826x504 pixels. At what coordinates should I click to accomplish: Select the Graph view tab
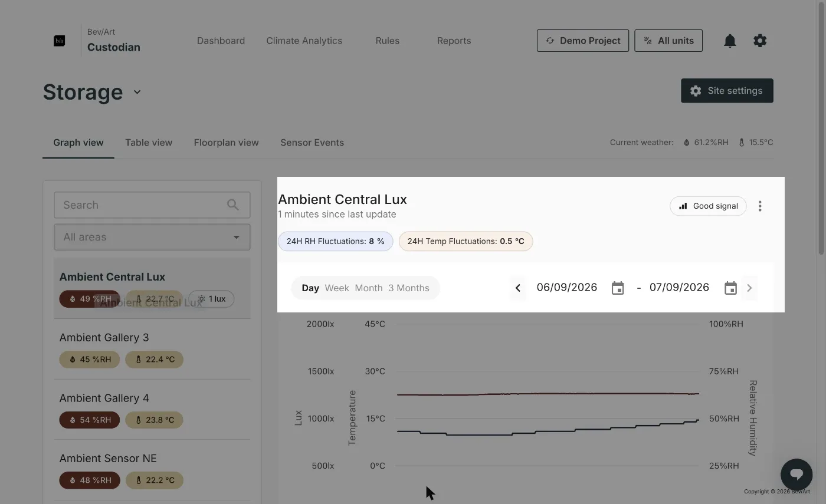(78, 143)
